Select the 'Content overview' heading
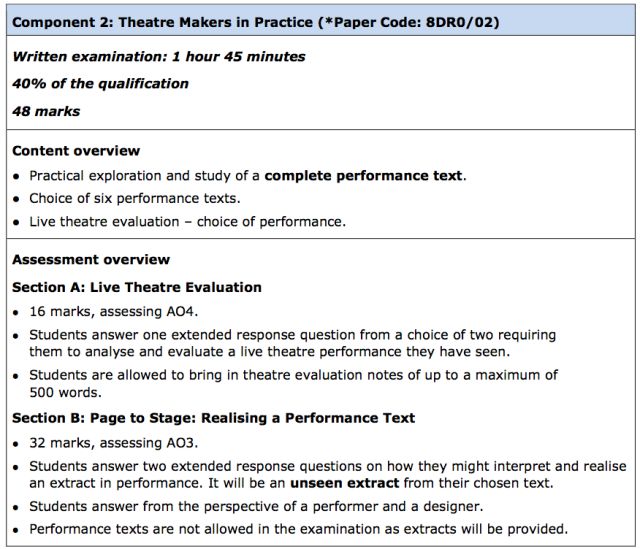Image resolution: width=640 pixels, height=549 pixels. (76, 151)
